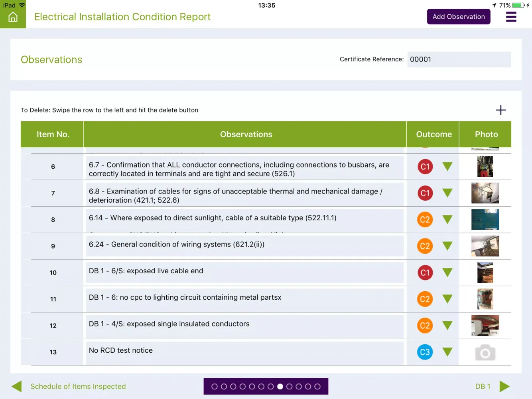The image size is (532, 399).
Task: Select the seventh page indicator dot
Action: (271, 387)
